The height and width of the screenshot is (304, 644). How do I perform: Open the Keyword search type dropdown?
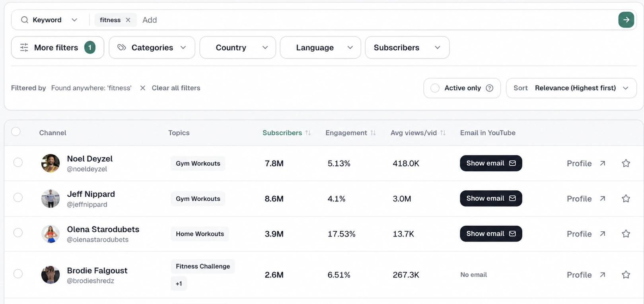tap(49, 20)
